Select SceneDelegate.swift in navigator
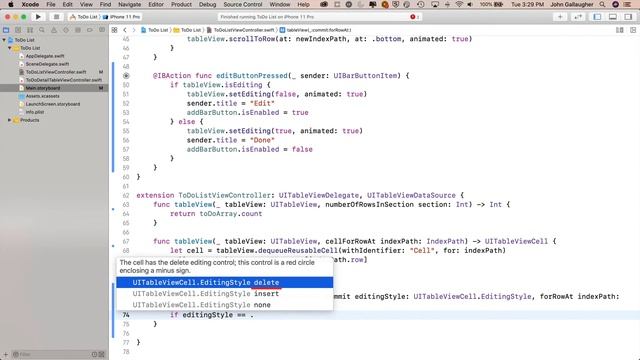Screen dimensions: 640x360 coord(47,64)
